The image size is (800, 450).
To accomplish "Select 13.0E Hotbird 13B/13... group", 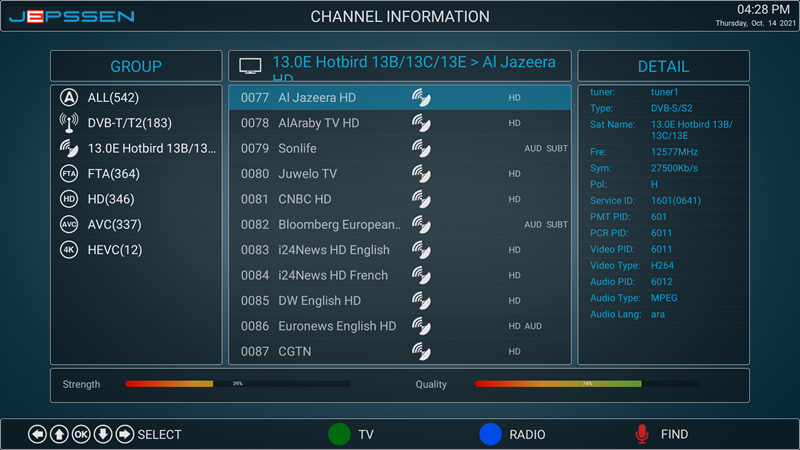I will (136, 148).
